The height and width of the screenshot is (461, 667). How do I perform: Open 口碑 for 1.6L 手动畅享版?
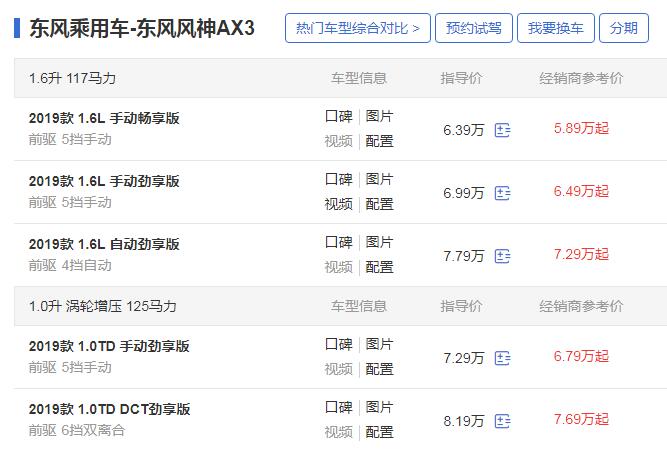[339, 116]
